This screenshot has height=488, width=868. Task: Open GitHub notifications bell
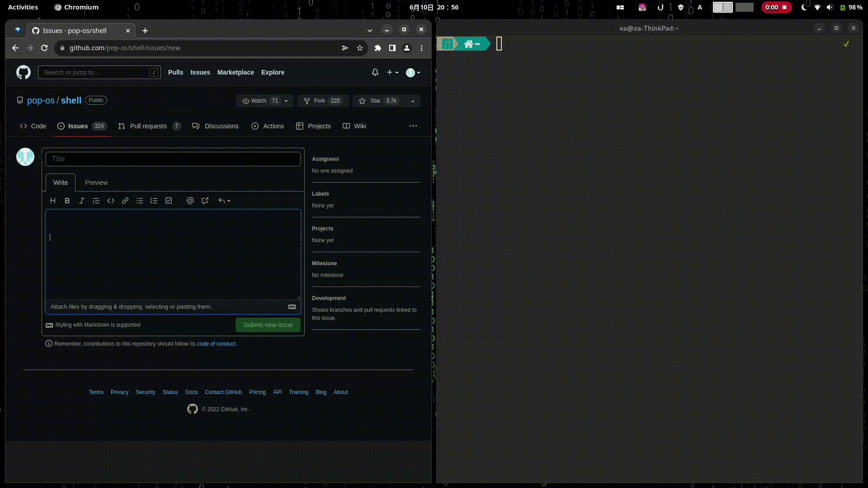tap(375, 72)
